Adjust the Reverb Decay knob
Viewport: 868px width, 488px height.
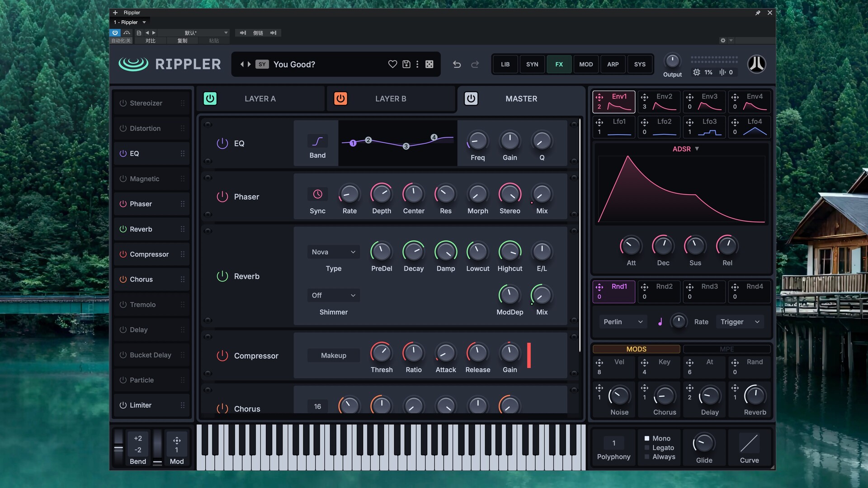pyautogui.click(x=413, y=252)
